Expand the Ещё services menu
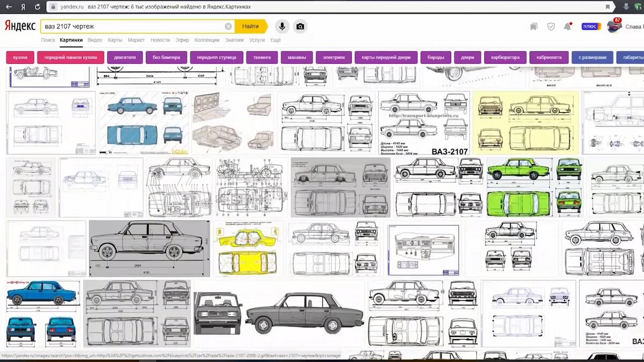 [275, 40]
